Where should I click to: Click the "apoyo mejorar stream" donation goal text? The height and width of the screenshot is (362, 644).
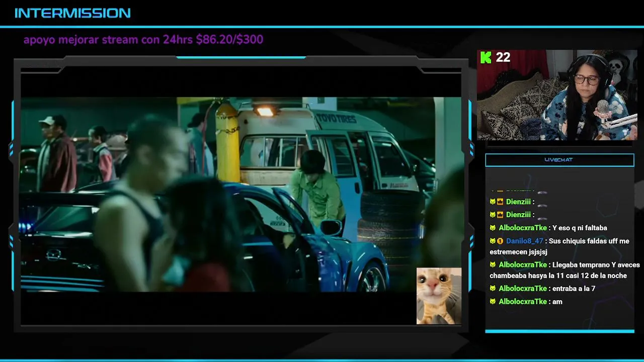tap(143, 39)
